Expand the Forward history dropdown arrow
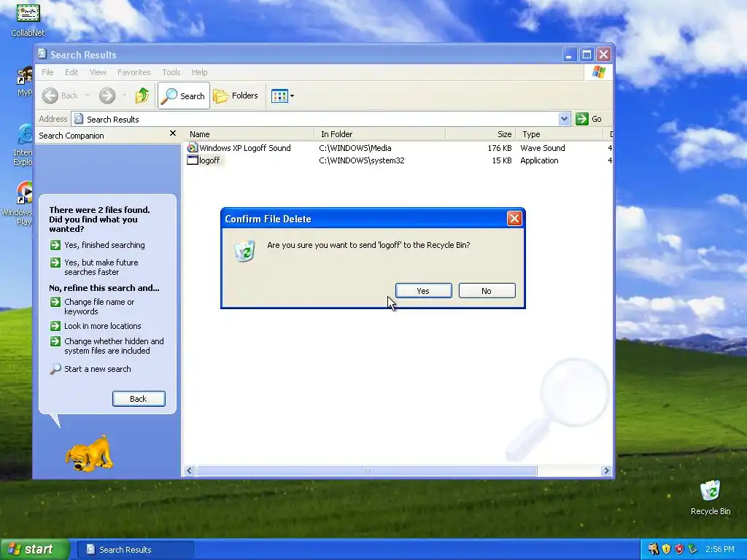This screenshot has width=747, height=560. coord(124,96)
